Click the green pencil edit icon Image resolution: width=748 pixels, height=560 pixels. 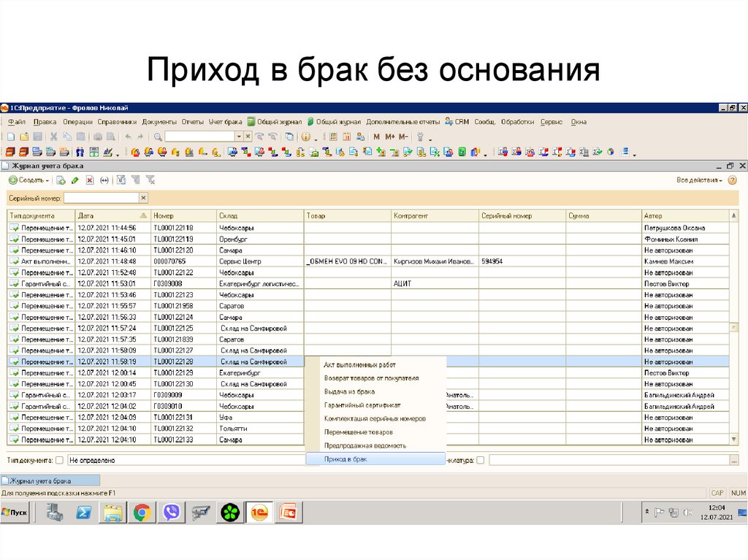click(75, 180)
